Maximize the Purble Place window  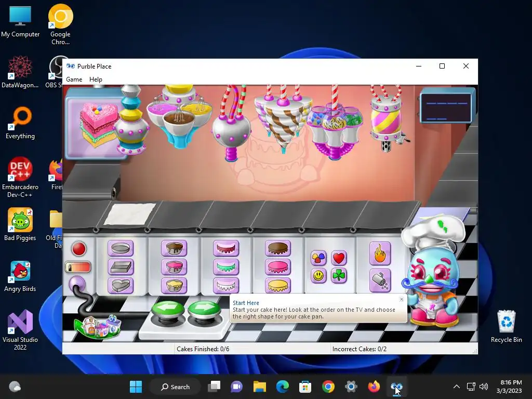(442, 66)
